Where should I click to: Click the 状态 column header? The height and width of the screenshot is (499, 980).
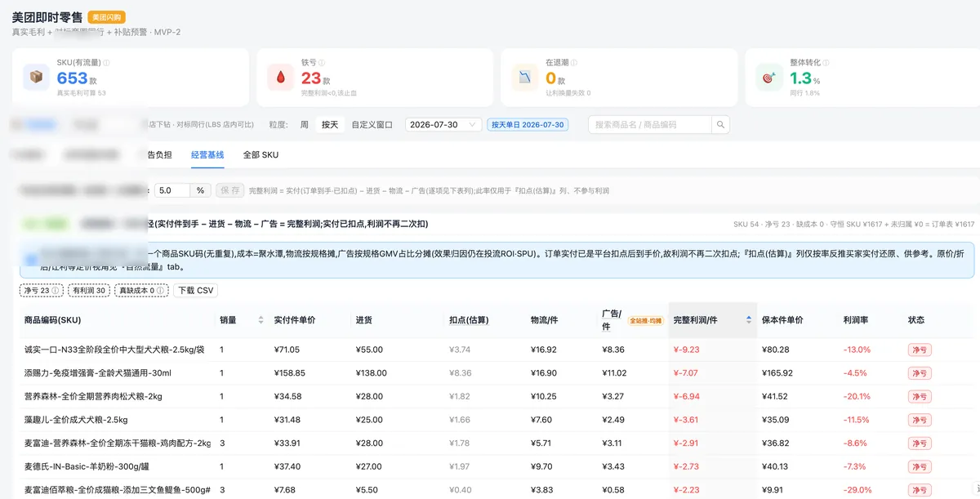click(x=916, y=320)
